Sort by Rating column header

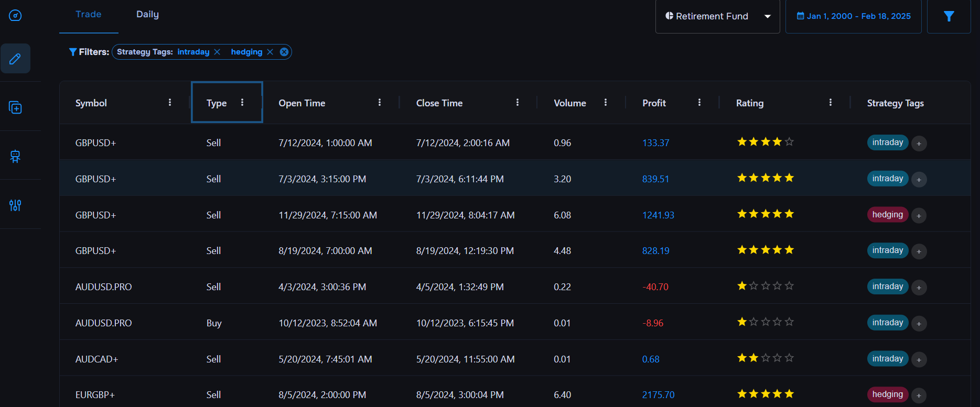pyautogui.click(x=750, y=103)
